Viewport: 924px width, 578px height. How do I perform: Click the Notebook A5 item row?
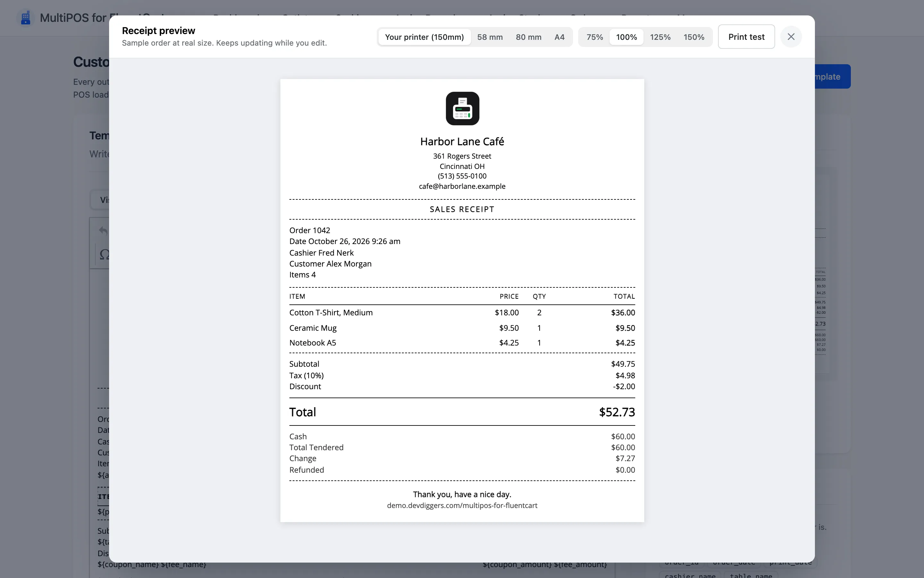462,343
